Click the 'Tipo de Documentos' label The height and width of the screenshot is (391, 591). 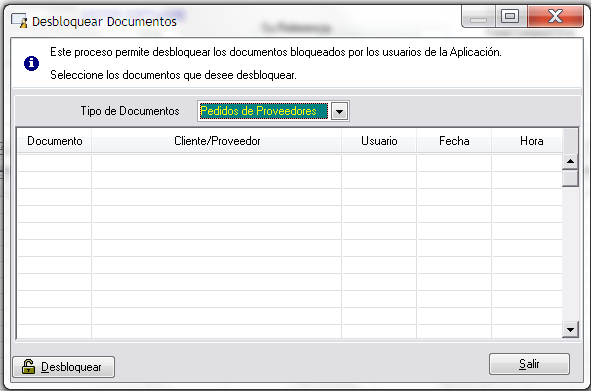click(x=130, y=111)
